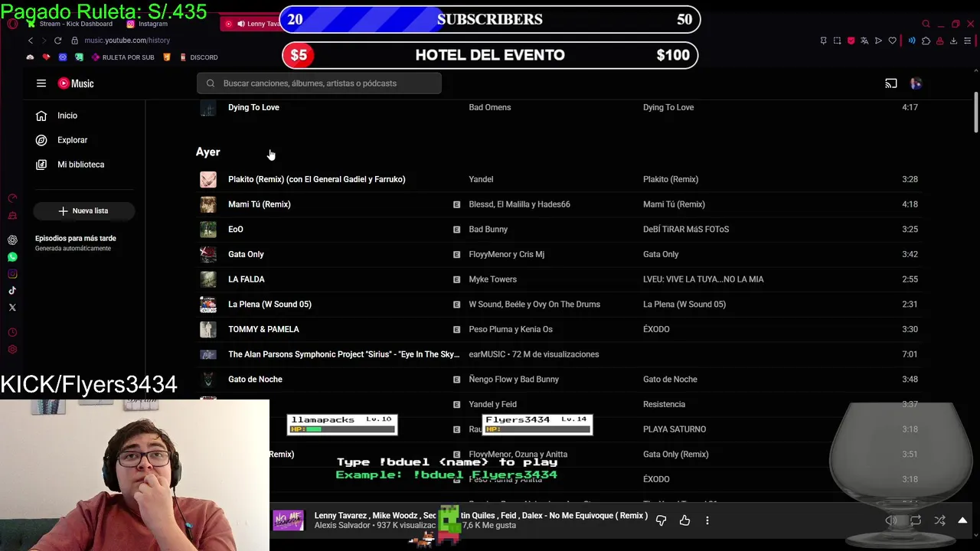The image size is (980, 551).
Task: Like the current track with thumbs up
Action: point(684,520)
